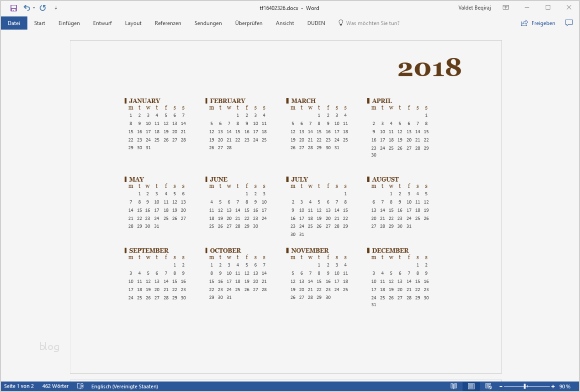Image resolution: width=580 pixels, height=392 pixels.
Task: Click the DECEMBER month heading
Action: [390, 250]
